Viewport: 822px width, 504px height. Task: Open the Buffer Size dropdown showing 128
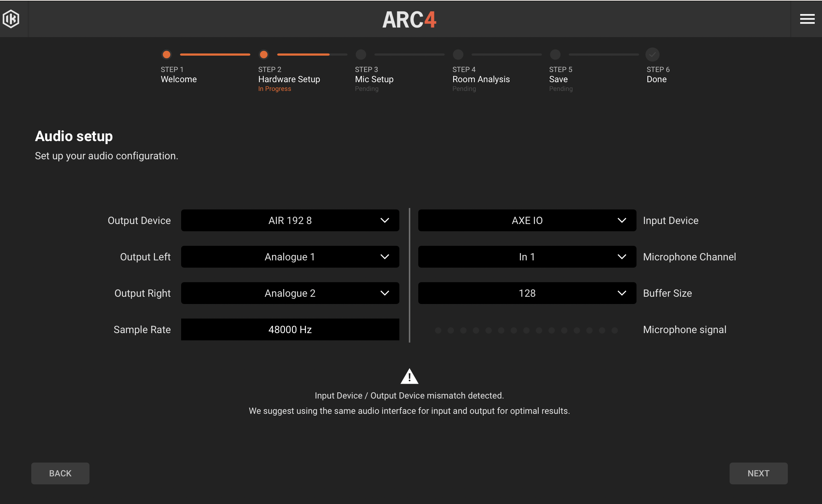[x=527, y=293]
